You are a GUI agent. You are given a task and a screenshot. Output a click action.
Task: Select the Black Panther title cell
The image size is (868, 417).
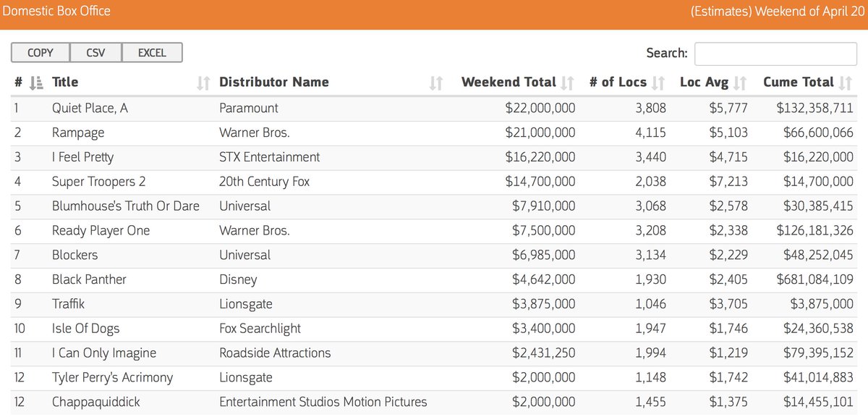pos(89,279)
